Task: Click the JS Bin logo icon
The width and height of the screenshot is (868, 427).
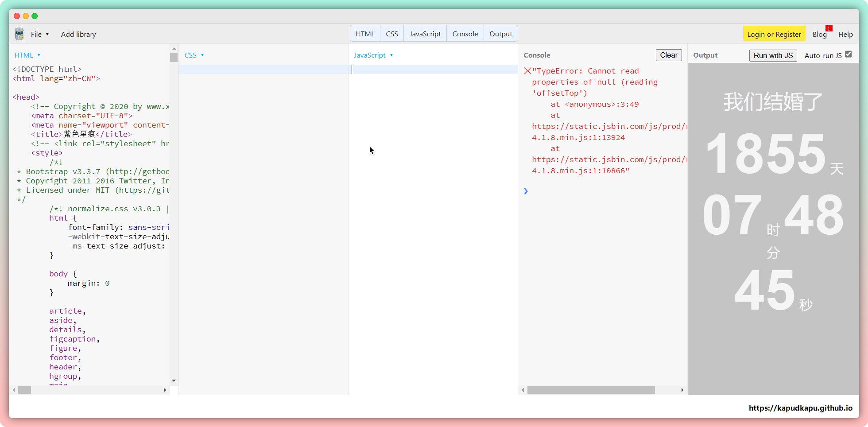Action: coord(19,34)
